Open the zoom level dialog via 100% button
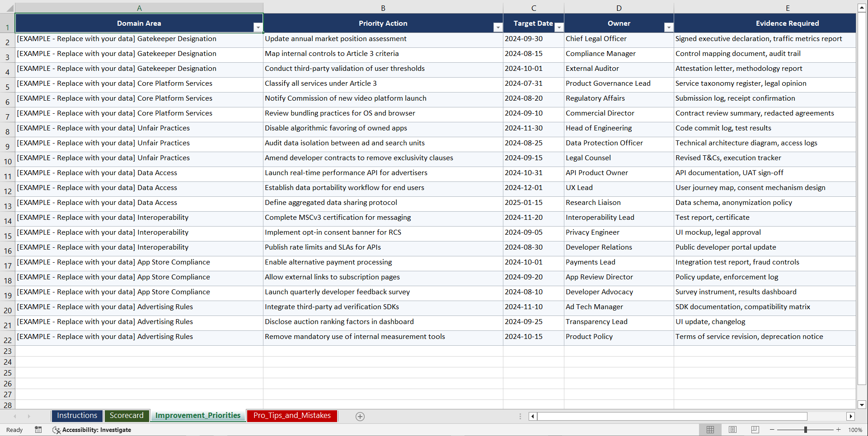Image resolution: width=868 pixels, height=436 pixels. click(x=855, y=430)
